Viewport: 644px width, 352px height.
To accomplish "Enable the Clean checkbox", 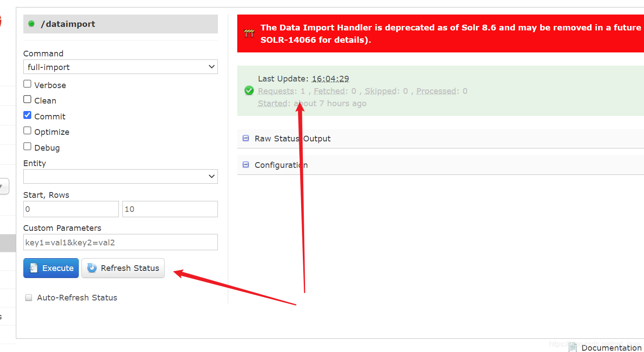I will pos(27,99).
